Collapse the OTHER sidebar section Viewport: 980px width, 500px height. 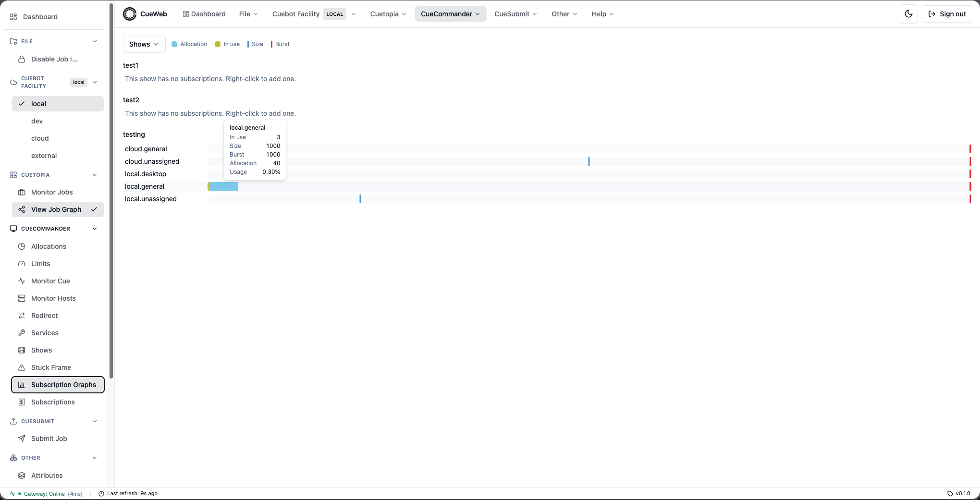95,458
